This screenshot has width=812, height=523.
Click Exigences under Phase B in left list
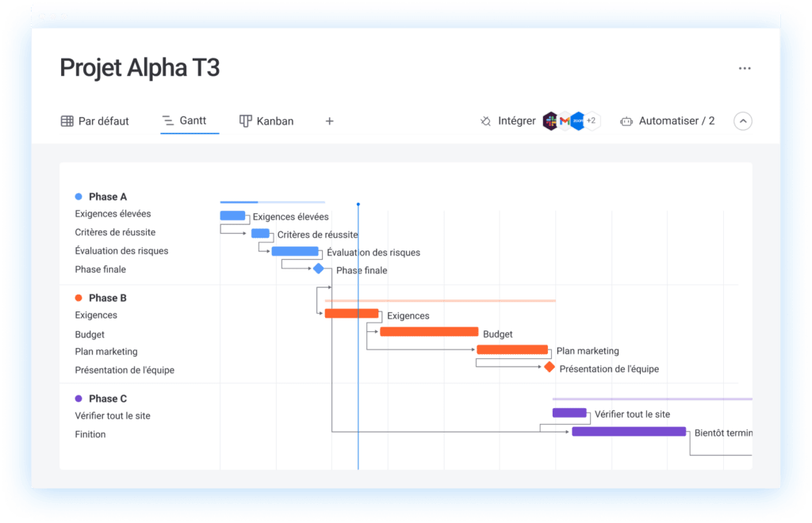(x=96, y=315)
